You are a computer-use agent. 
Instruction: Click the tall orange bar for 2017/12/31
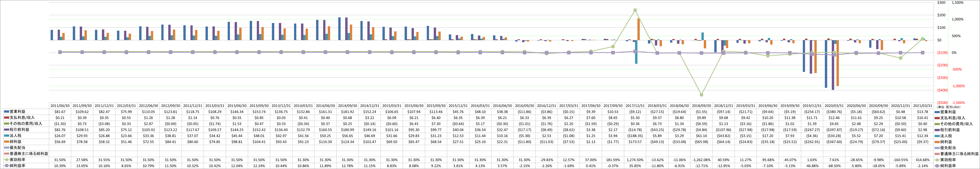pos(638,29)
